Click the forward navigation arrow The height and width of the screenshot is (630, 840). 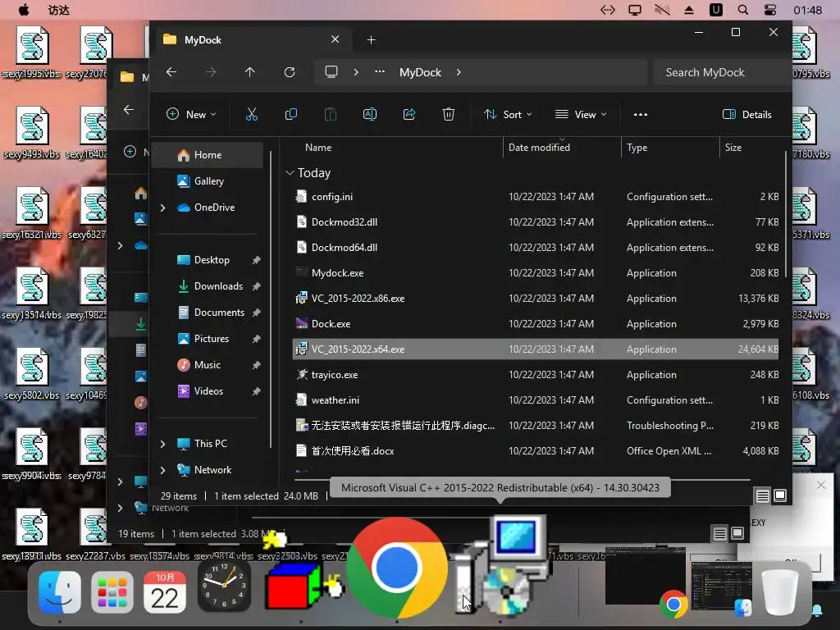pyautogui.click(x=211, y=72)
